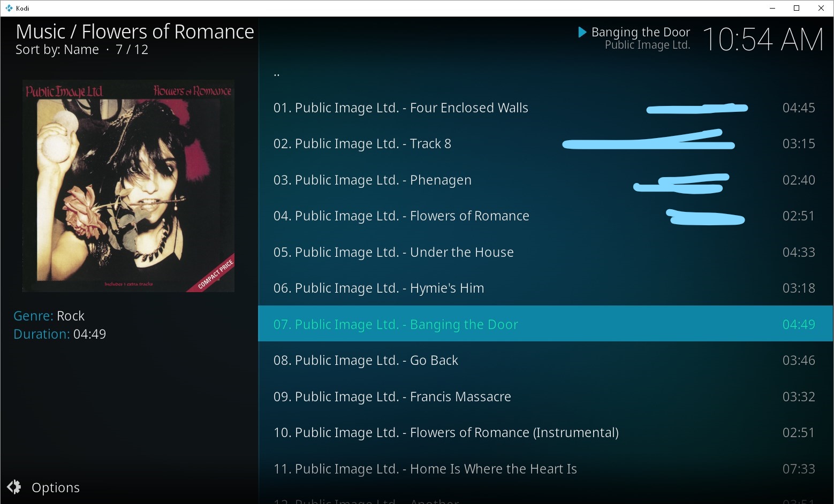Choose track 05 Under the House

(545, 252)
